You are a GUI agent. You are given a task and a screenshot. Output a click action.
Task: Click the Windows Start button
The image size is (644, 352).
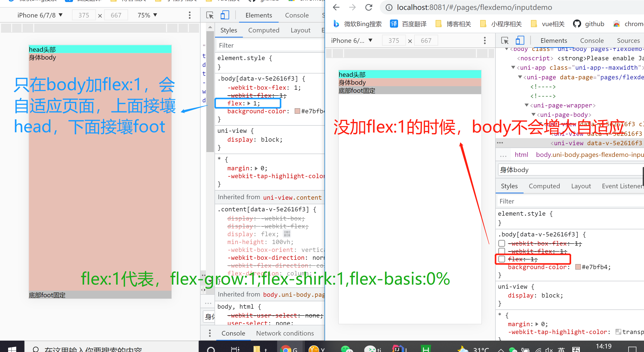[x=12, y=349]
